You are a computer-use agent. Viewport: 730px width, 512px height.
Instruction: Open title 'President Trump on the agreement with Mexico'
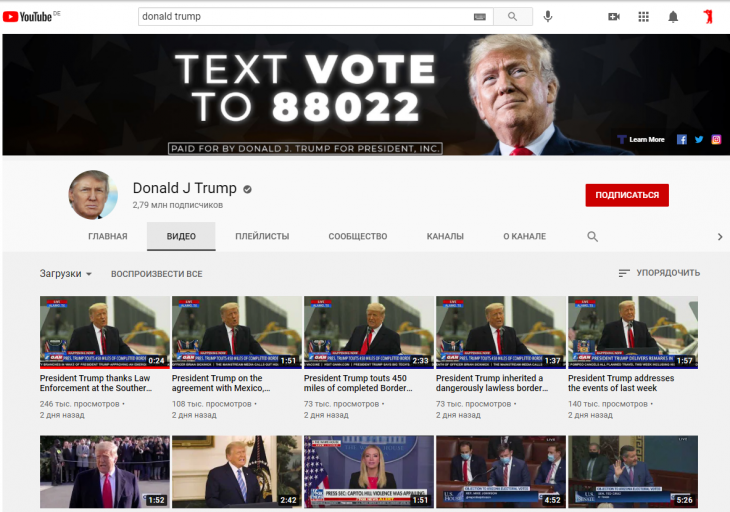[221, 383]
